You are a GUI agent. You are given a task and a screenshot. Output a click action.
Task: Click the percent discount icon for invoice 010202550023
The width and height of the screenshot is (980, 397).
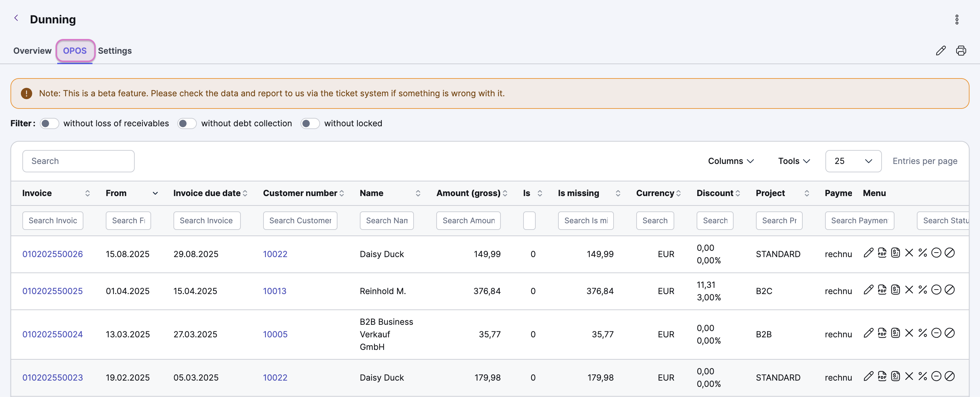(x=922, y=376)
